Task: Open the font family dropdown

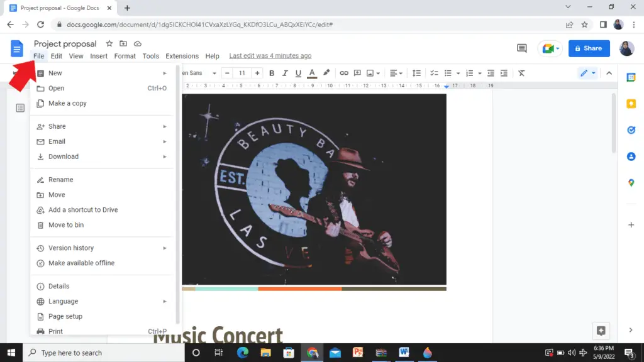Action: coord(199,73)
